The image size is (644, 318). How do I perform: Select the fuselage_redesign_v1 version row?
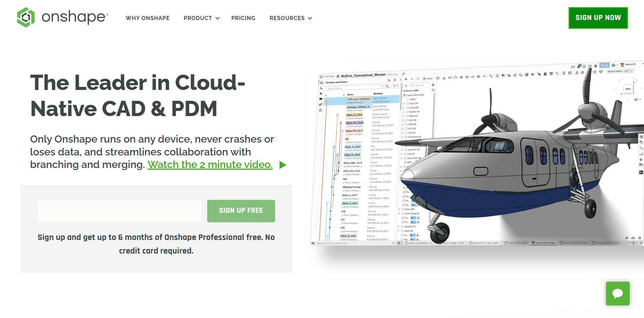359,107
